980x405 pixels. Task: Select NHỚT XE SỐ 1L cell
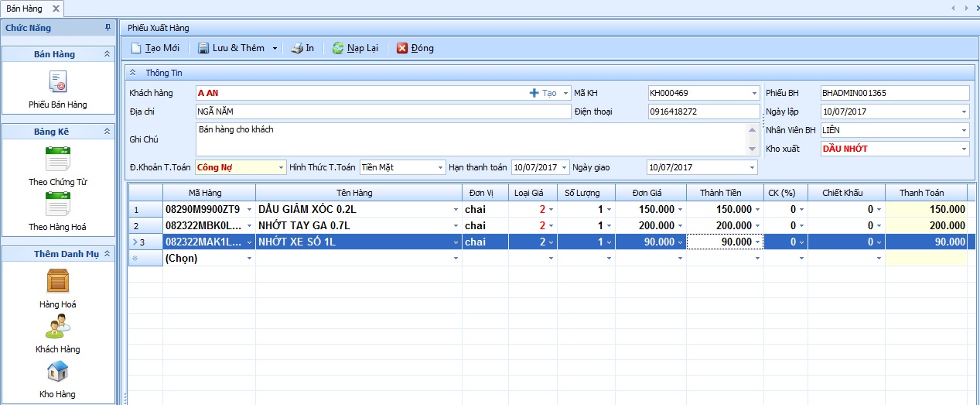click(x=358, y=242)
